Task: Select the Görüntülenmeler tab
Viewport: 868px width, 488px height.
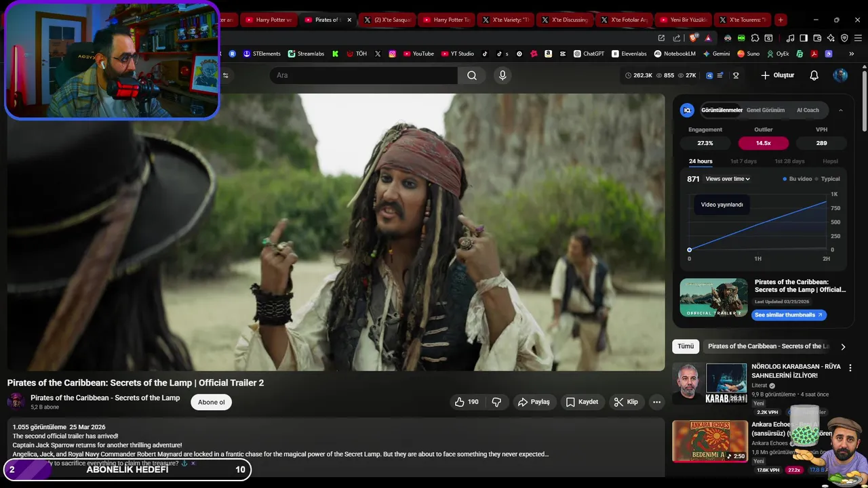Action: point(722,110)
